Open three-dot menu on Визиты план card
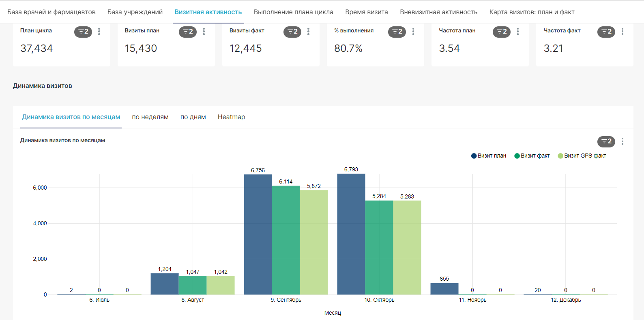This screenshot has height=320, width=644. pos(204,32)
